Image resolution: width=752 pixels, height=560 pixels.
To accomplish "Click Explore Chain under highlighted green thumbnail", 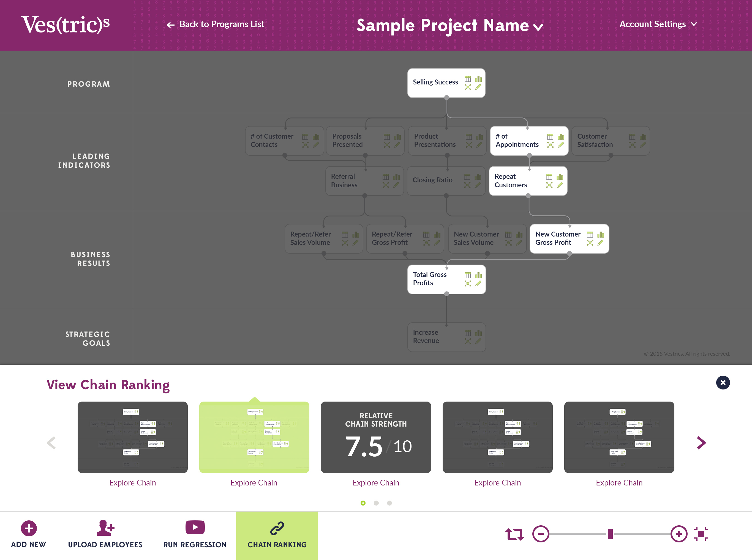I will pos(254,483).
